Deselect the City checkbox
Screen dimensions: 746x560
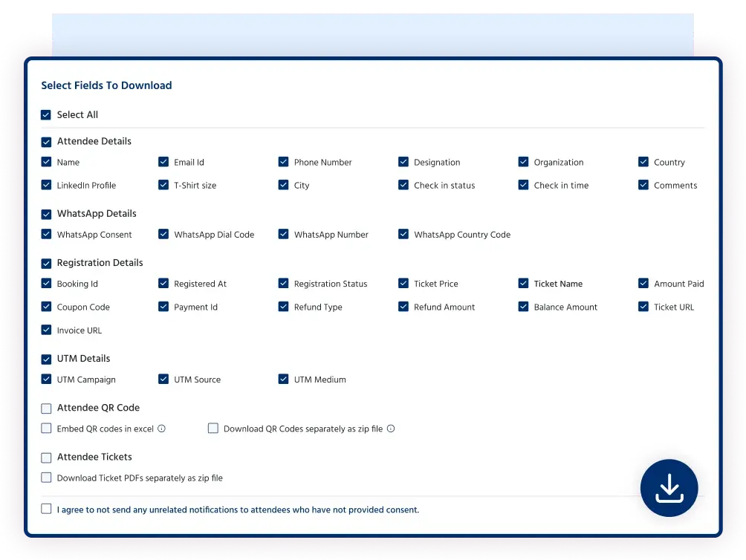pyautogui.click(x=283, y=184)
